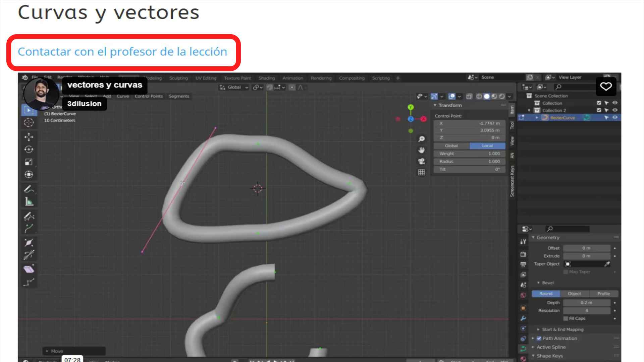Select the Annotate pencil tool
This screenshot has width=644, height=362.
[29, 189]
